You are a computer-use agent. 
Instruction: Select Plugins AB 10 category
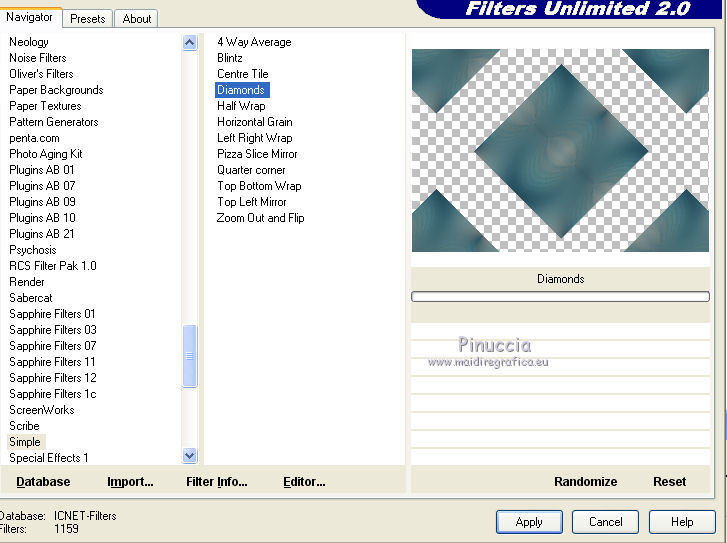(42, 218)
